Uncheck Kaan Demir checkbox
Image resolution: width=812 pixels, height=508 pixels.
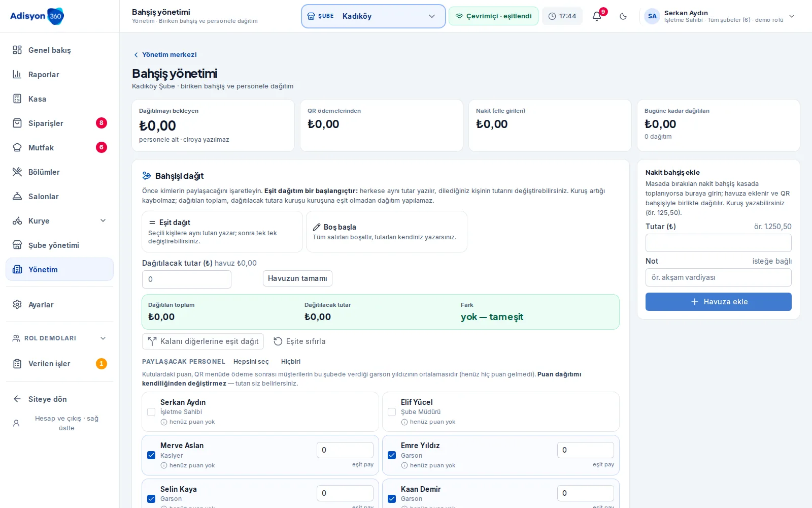tap(392, 499)
